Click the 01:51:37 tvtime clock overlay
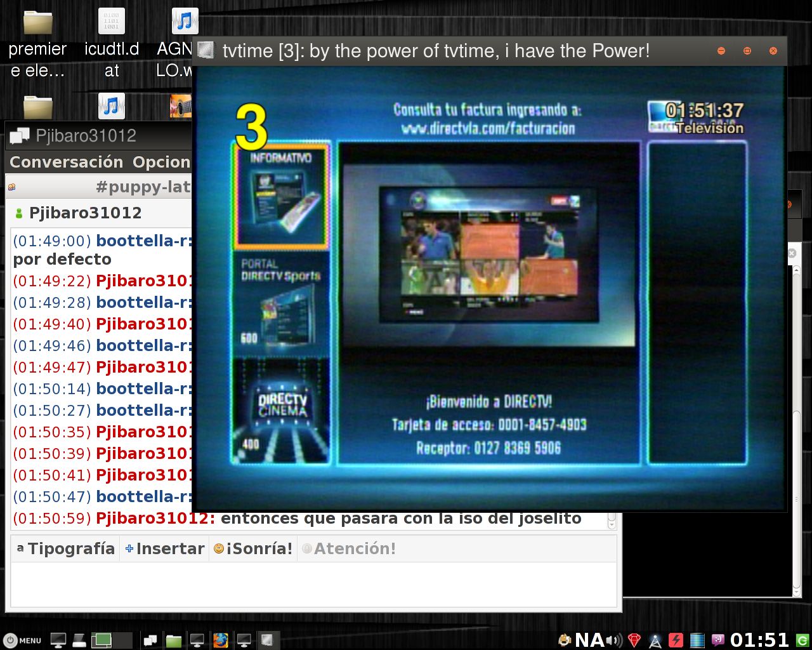The image size is (812, 650). tap(704, 110)
